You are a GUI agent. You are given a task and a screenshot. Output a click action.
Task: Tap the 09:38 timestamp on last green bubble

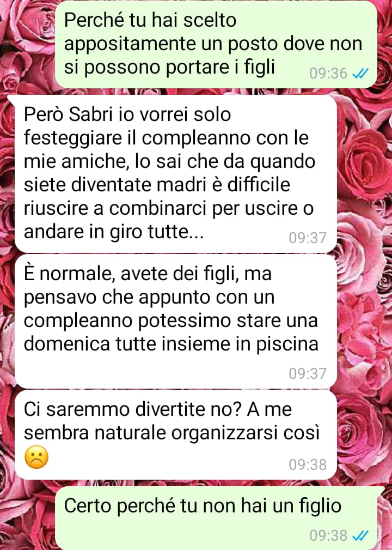[x=328, y=536]
